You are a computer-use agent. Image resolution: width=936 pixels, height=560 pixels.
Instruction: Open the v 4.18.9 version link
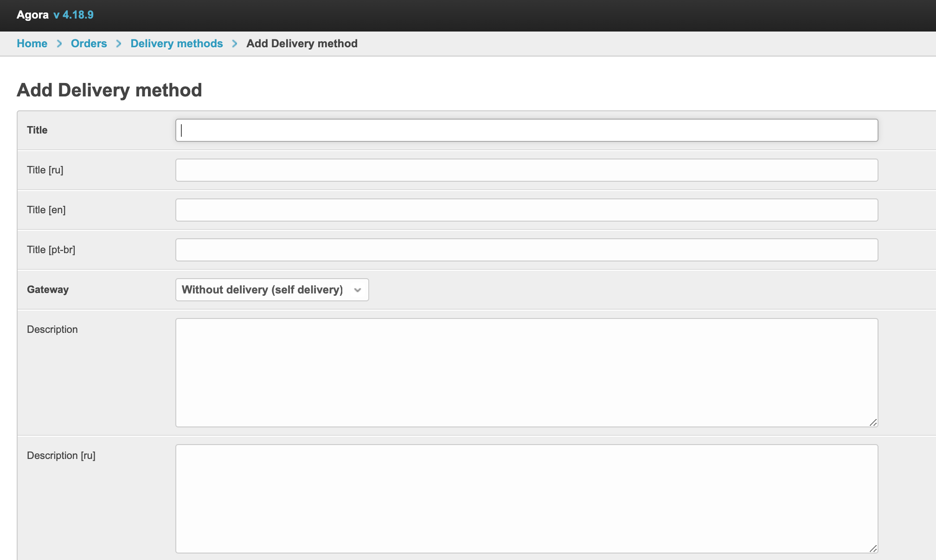(x=73, y=15)
